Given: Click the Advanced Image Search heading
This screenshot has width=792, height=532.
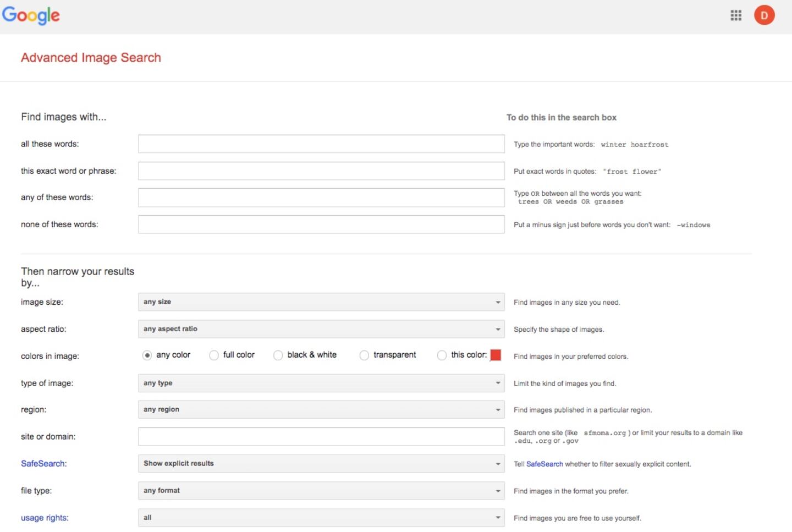Looking at the screenshot, I should tap(91, 58).
